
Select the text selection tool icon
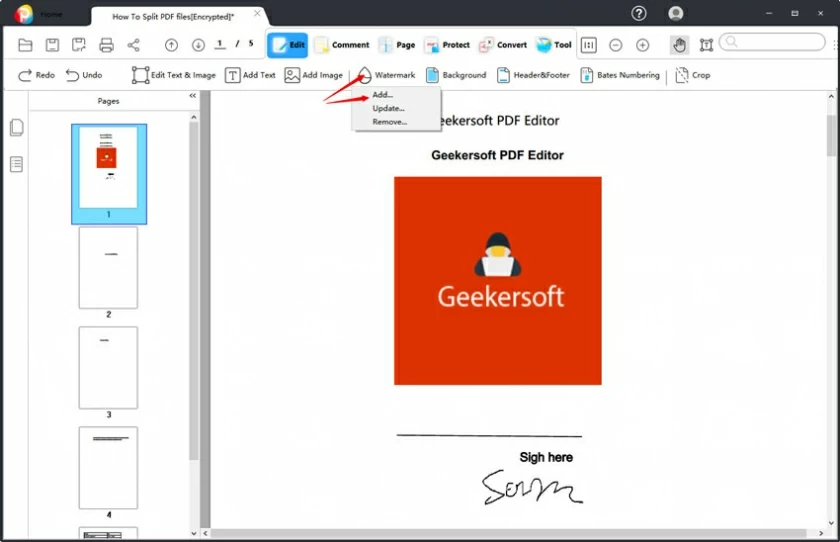point(706,45)
